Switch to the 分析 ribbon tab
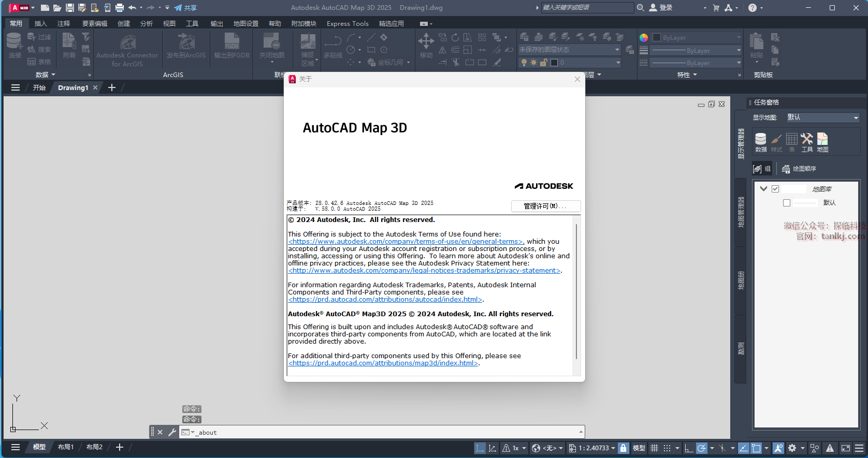This screenshot has height=458, width=868. pyautogui.click(x=147, y=24)
